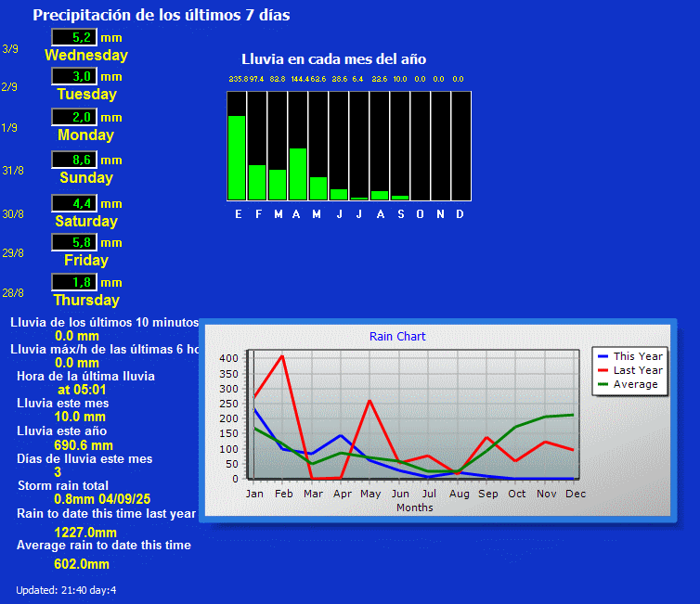Select the 4,4 mm Saturday rainfall value

(x=74, y=203)
